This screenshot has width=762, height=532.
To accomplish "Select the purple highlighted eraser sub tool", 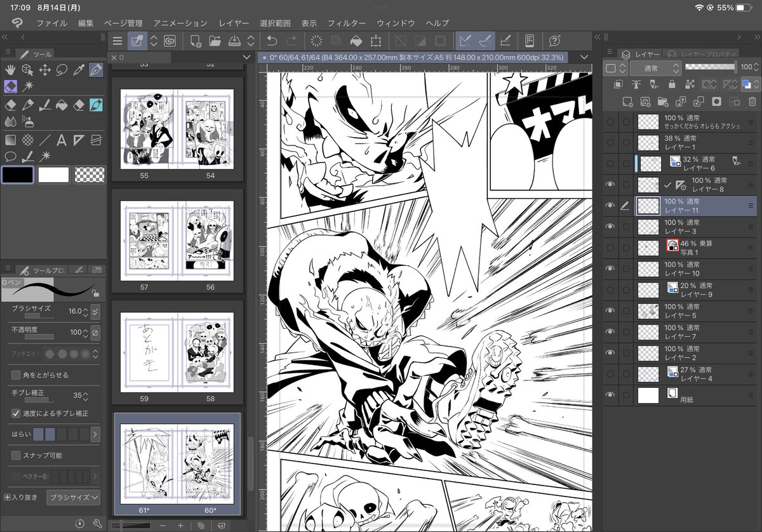I will coord(10,85).
